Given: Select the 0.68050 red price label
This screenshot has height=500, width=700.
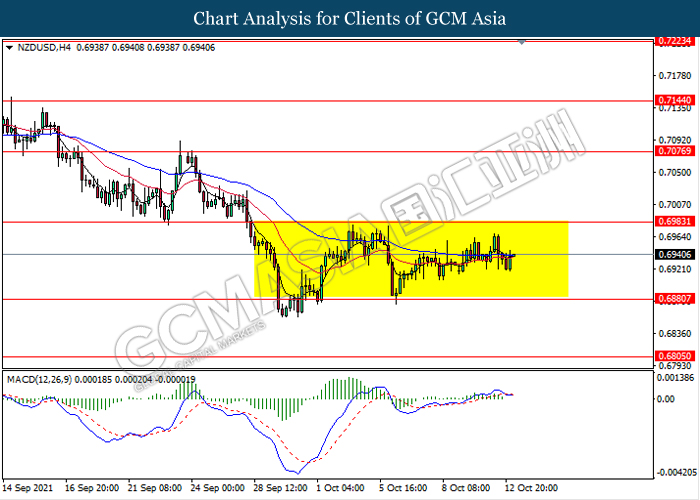Looking at the screenshot, I should tap(675, 356).
